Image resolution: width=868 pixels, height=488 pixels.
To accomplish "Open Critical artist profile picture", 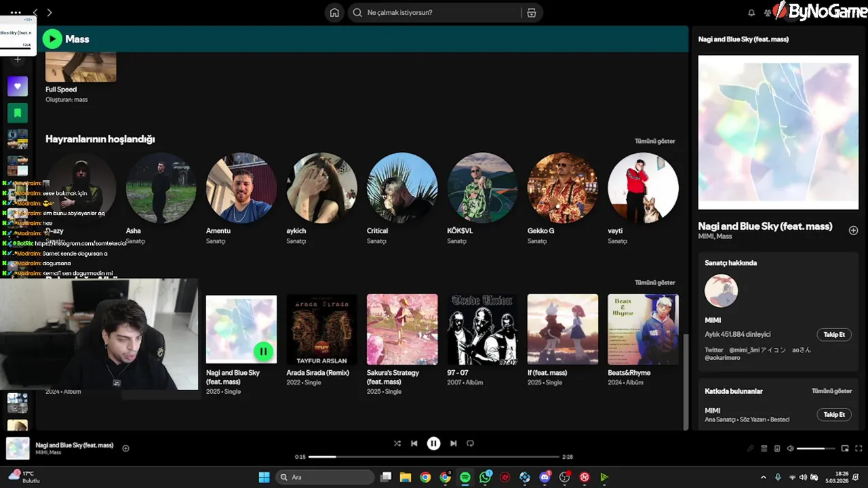I will pos(402,188).
